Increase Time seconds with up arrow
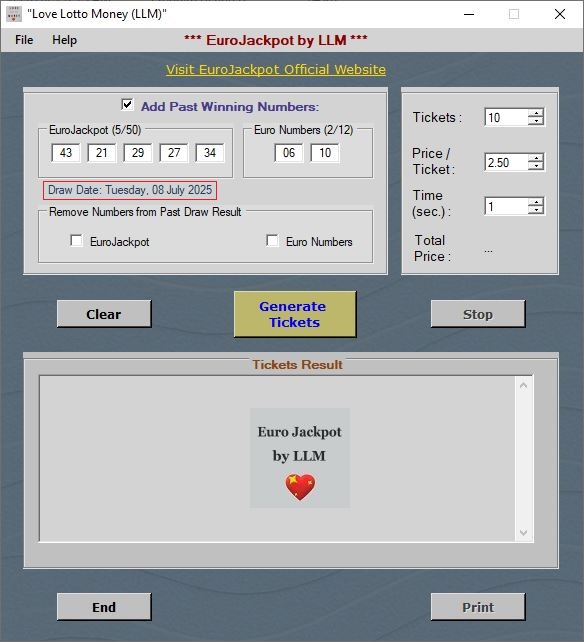 (x=536, y=202)
